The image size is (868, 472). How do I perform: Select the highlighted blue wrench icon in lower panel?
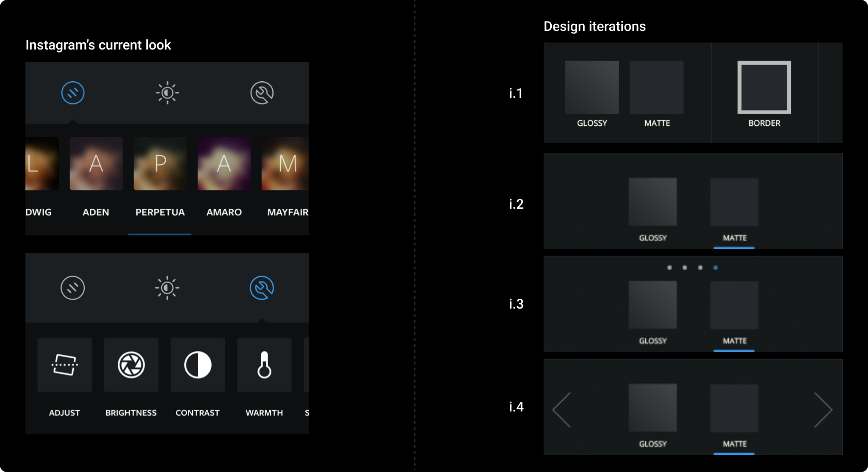pyautogui.click(x=262, y=288)
